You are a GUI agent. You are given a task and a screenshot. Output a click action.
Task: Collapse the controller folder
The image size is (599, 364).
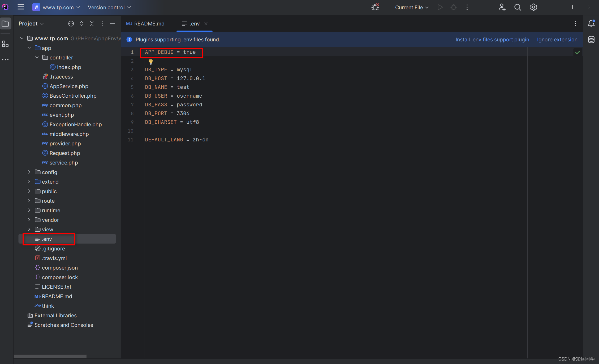click(x=37, y=58)
